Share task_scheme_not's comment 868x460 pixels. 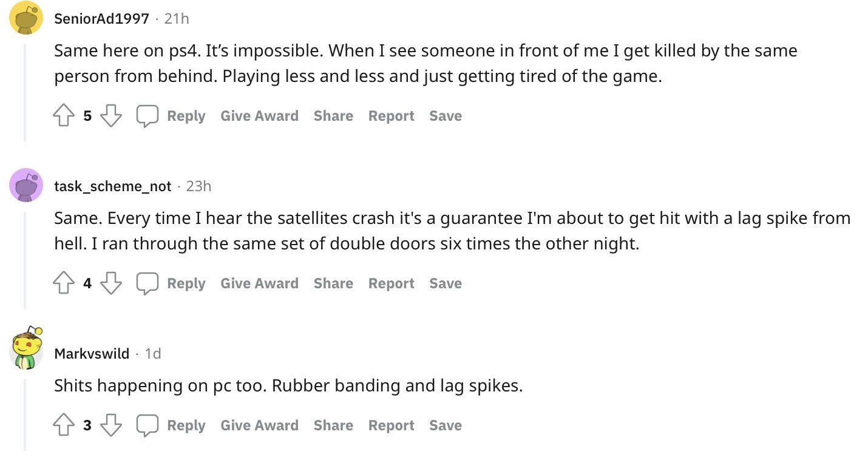(333, 283)
